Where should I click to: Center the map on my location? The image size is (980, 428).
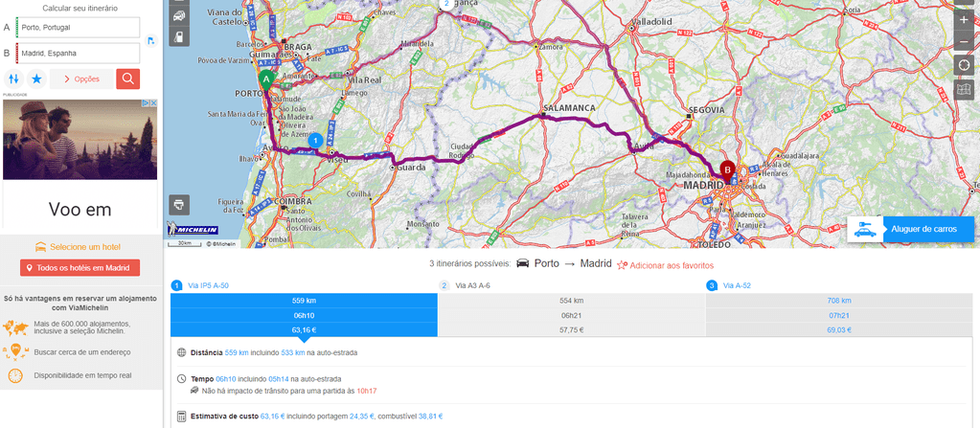tap(963, 65)
